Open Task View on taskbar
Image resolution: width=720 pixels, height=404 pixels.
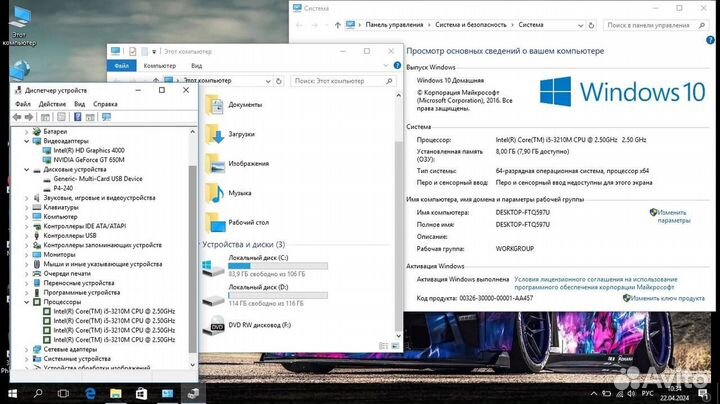63,393
